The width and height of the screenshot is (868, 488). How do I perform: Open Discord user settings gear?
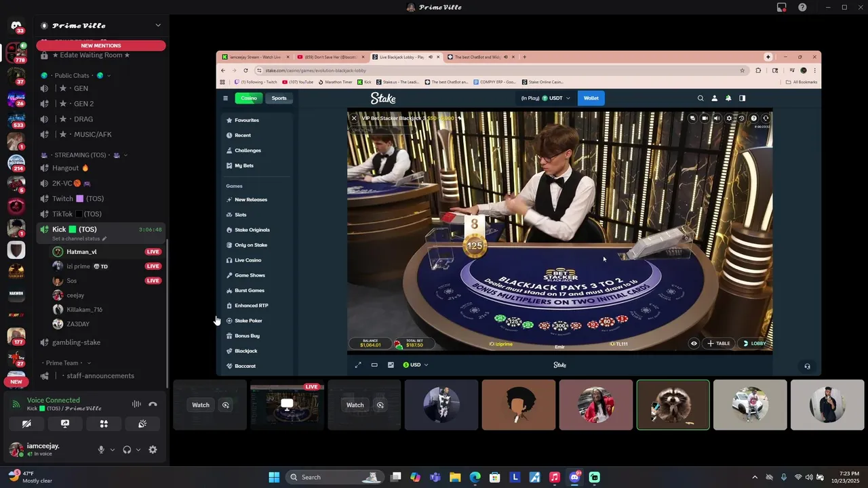point(153,449)
